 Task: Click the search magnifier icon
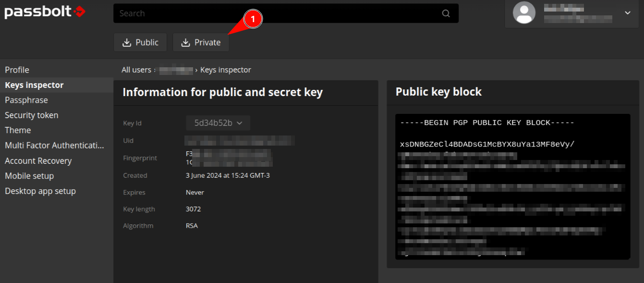446,13
